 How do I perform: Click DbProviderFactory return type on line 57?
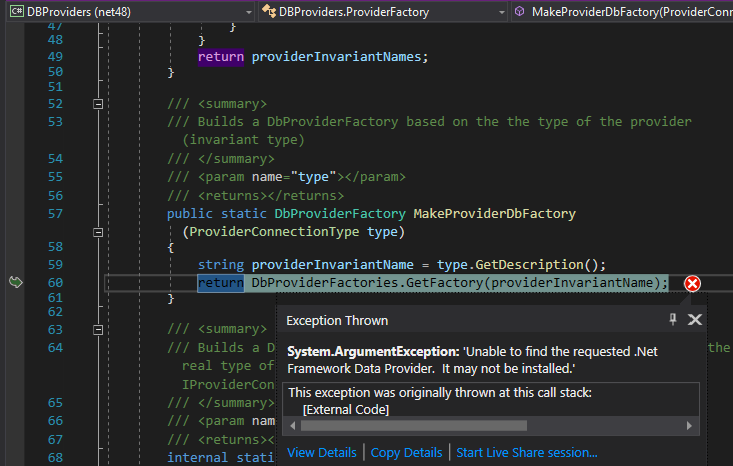[x=340, y=214]
